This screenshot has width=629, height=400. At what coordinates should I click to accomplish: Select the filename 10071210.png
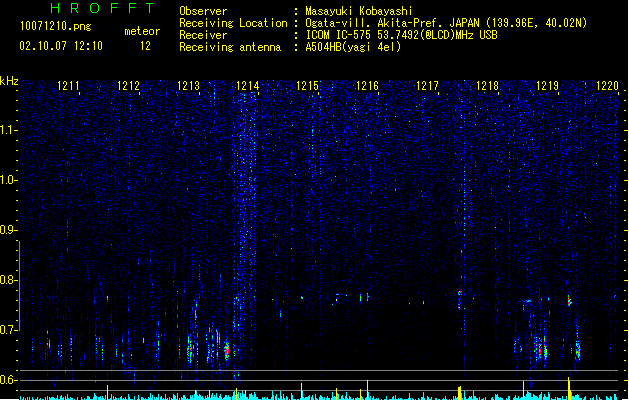point(55,26)
